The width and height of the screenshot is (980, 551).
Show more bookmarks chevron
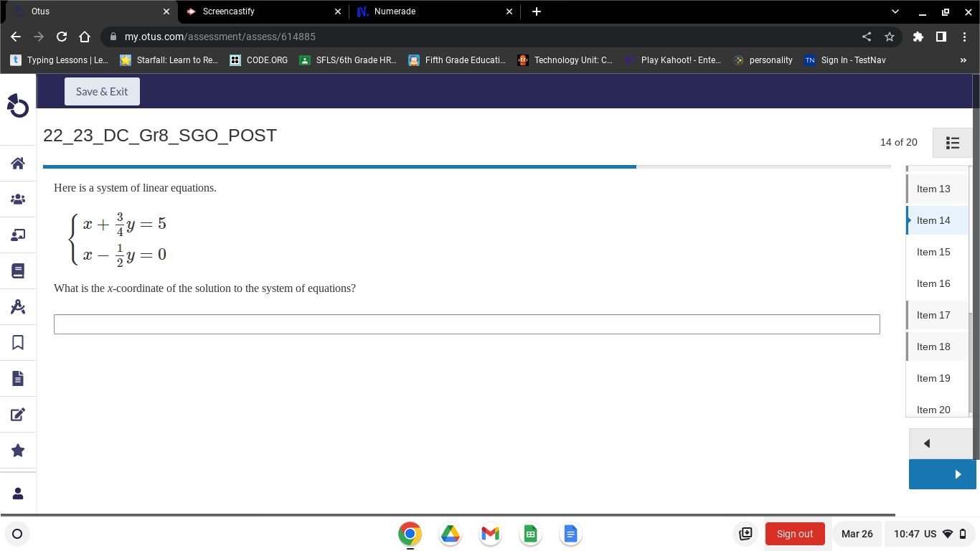963,60
